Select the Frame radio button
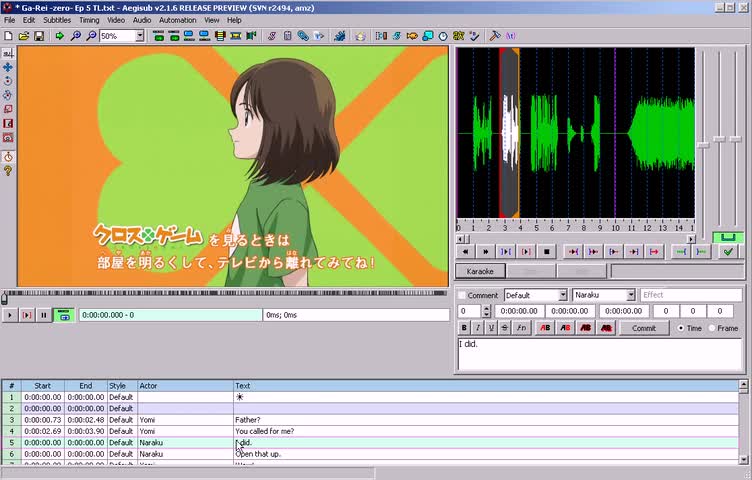 711,328
